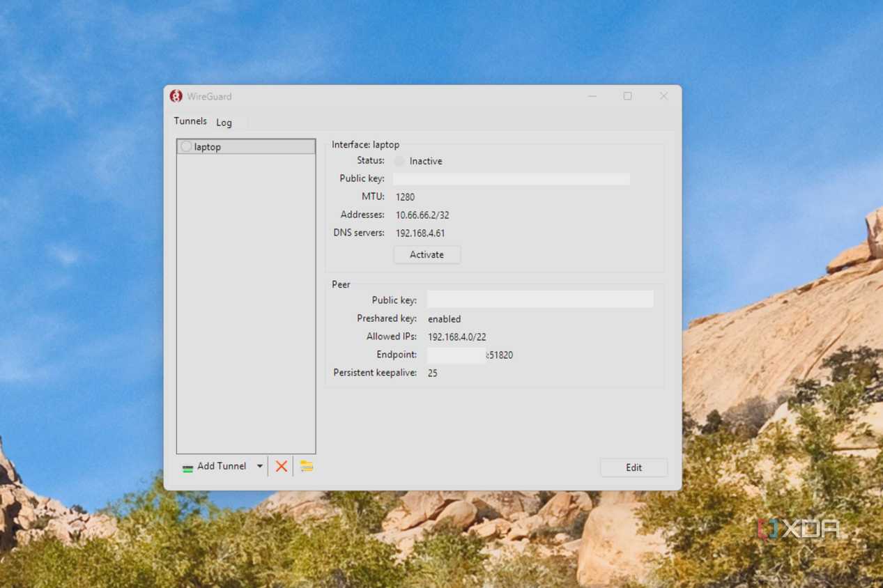Select the Tunnels tab
This screenshot has width=883, height=588.
click(190, 121)
